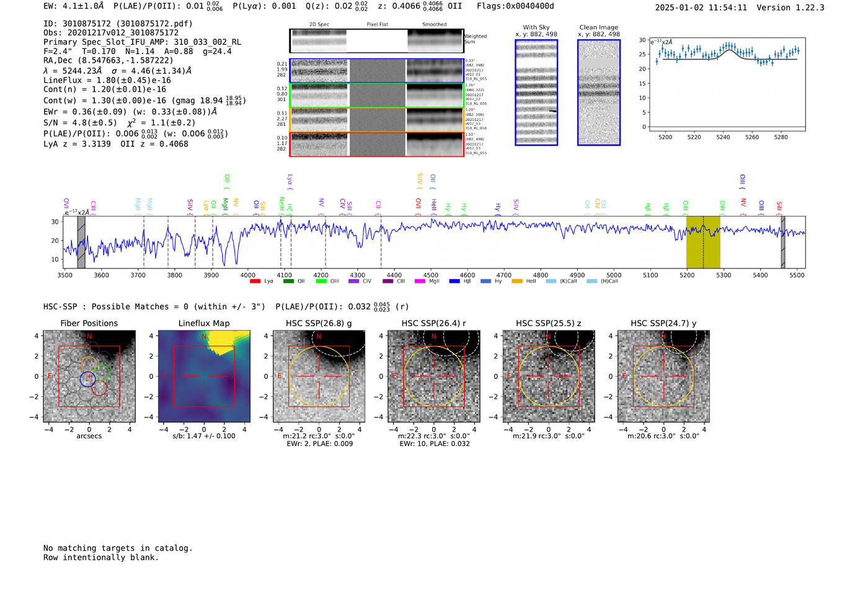
Task: Select the lime OIII legend swatch
Action: point(321,282)
